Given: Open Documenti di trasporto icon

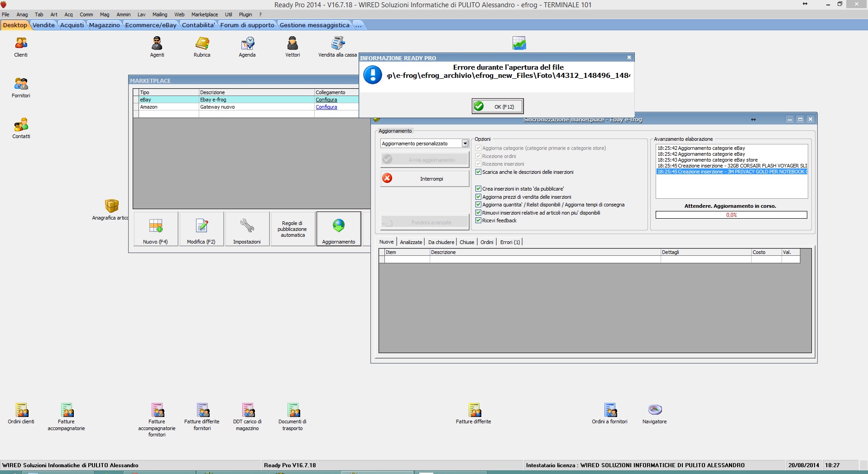Looking at the screenshot, I should tap(293, 417).
